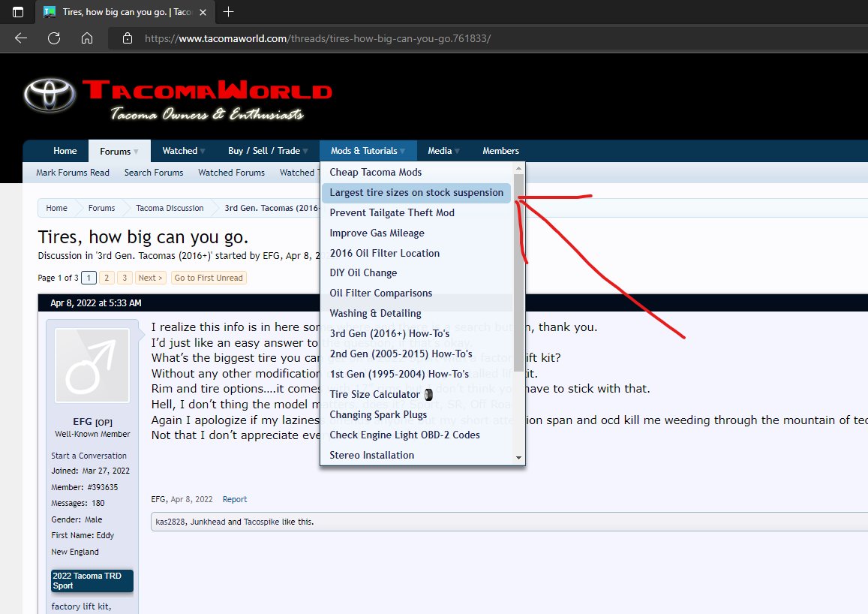Reload the page with the refresh icon
The width and height of the screenshot is (868, 614).
54,38
